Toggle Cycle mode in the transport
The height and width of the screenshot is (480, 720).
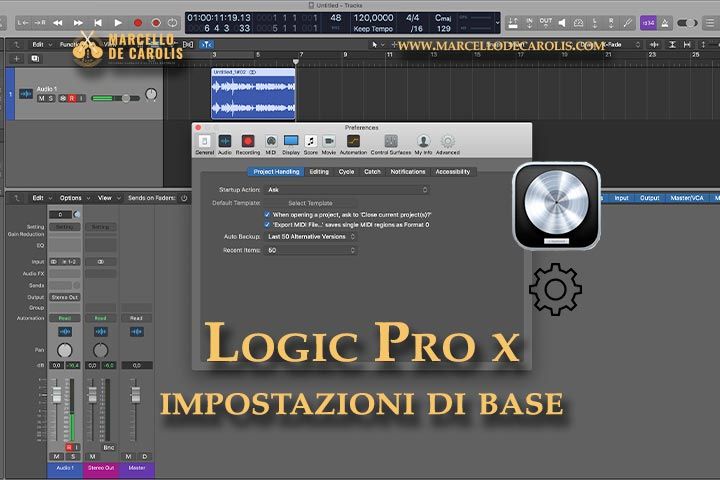[x=173, y=23]
